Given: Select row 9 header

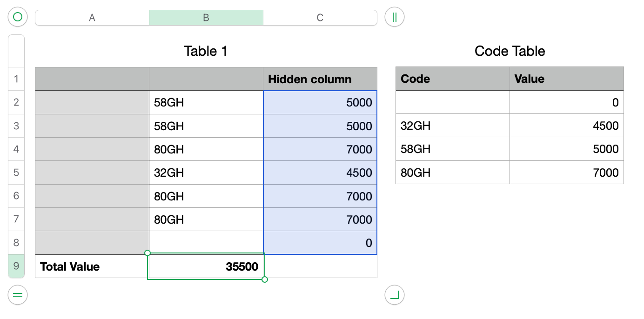Looking at the screenshot, I should click(16, 266).
